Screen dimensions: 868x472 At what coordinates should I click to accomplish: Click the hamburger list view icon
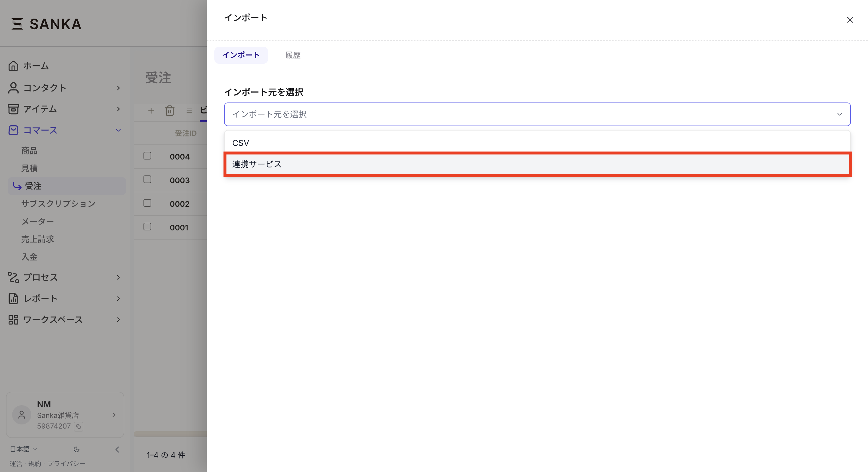pyautogui.click(x=189, y=110)
